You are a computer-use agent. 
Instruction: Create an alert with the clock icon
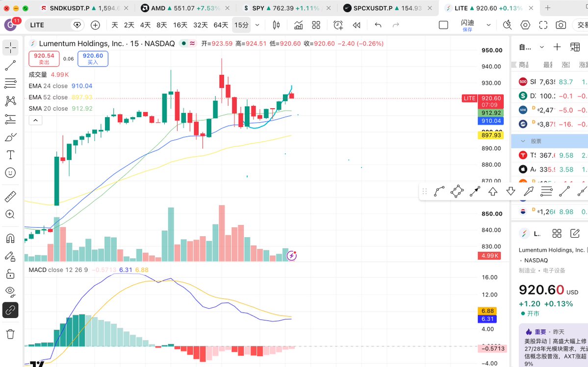338,25
